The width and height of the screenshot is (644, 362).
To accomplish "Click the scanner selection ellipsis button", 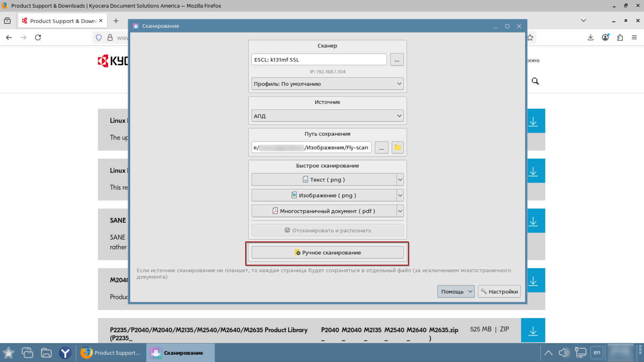I will click(x=396, y=60).
